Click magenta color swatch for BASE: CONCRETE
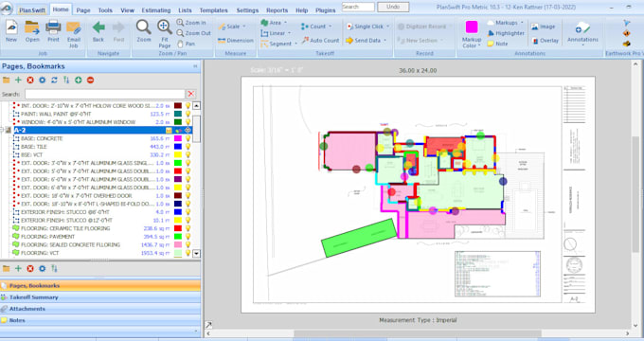644x341 pixels. point(178,138)
